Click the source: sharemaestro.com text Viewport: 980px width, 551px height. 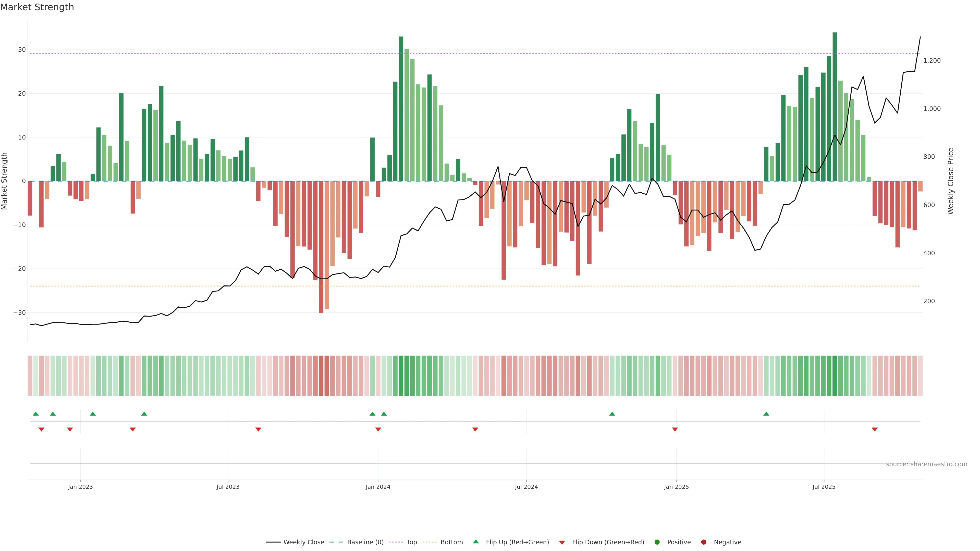pyautogui.click(x=926, y=464)
